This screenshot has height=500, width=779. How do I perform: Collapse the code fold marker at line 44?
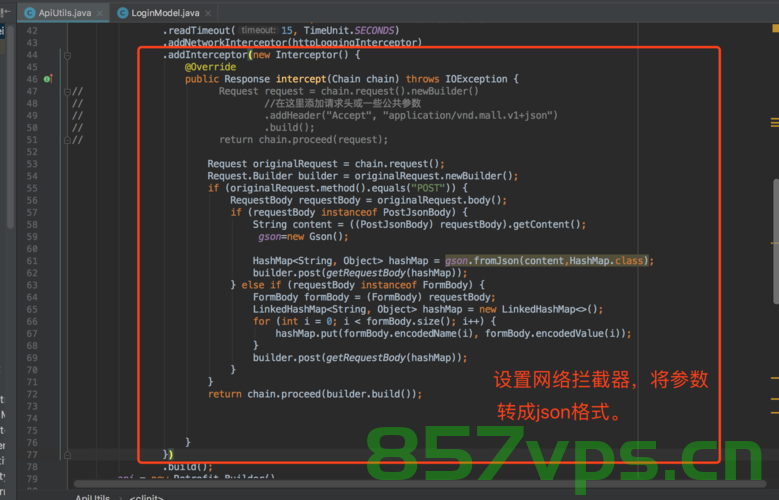click(67, 56)
